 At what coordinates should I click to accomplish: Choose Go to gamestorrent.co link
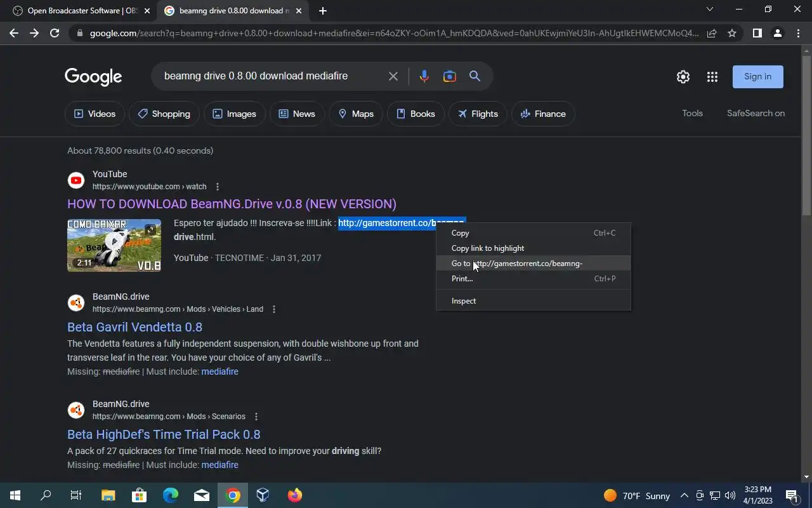(x=534, y=264)
